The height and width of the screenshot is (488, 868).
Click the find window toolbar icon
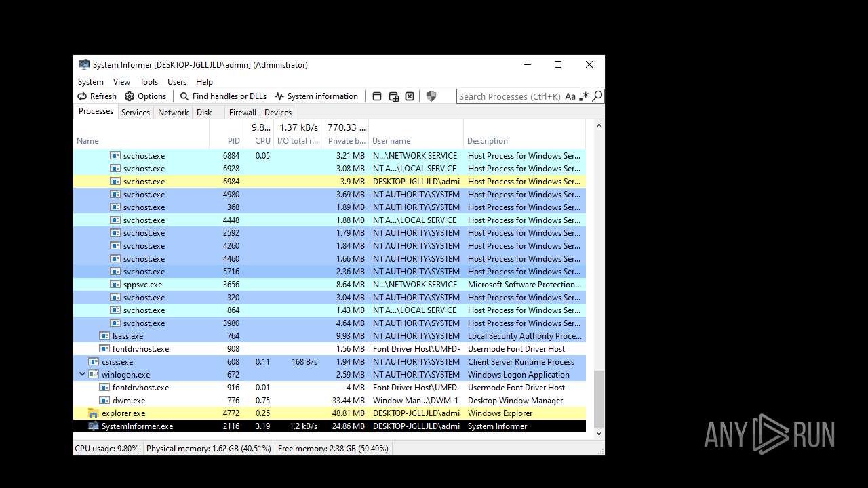[x=377, y=96]
